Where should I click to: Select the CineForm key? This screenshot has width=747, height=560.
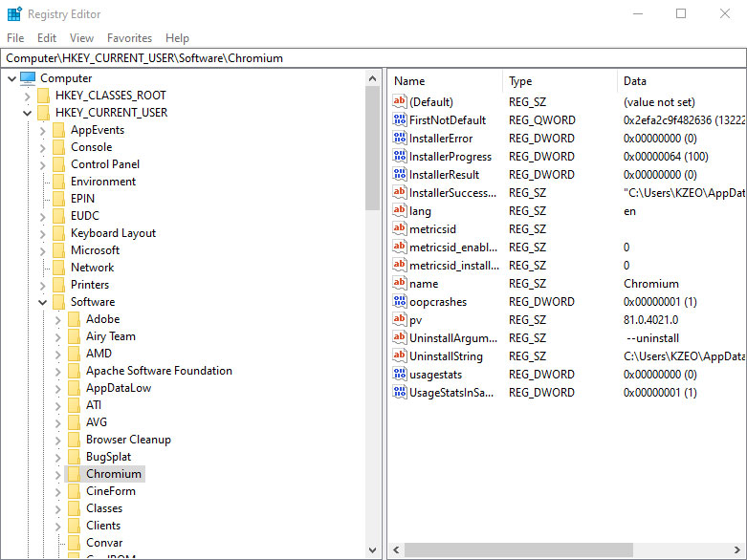111,491
